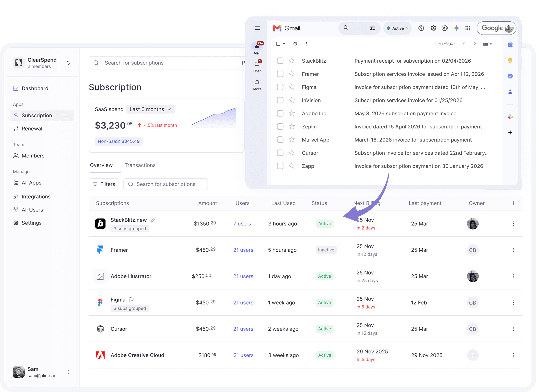This screenshot has width=539, height=392.
Task: Open Slack add-on icon in Gmail
Action: click(510, 117)
